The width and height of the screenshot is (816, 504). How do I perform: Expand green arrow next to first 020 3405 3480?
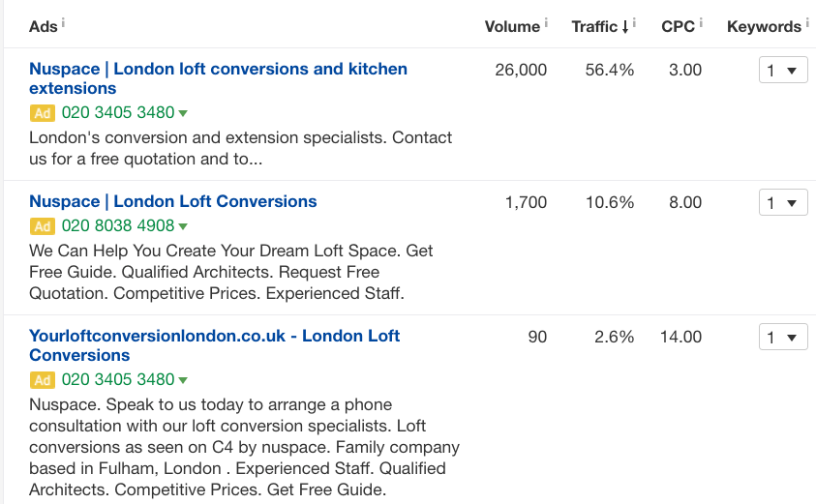tap(183, 113)
